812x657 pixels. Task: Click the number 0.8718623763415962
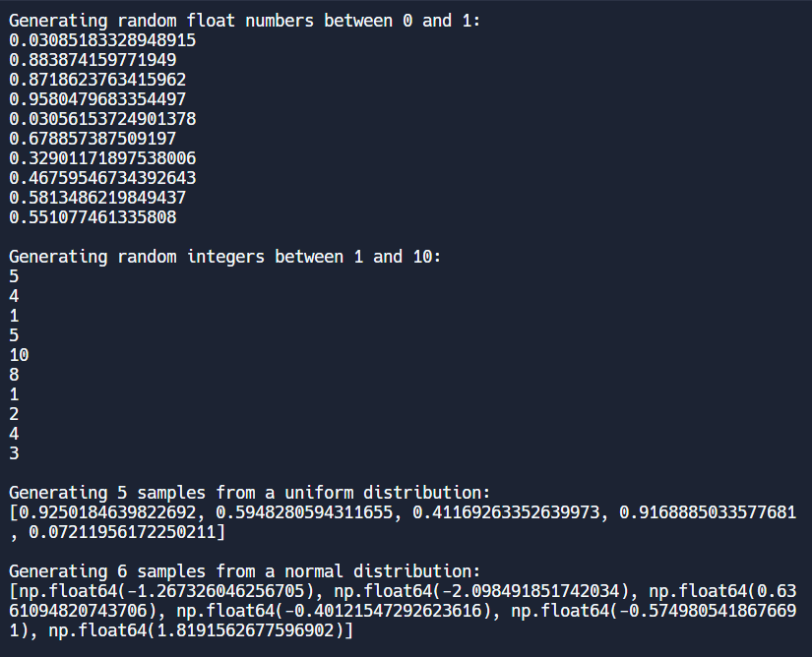(97, 80)
